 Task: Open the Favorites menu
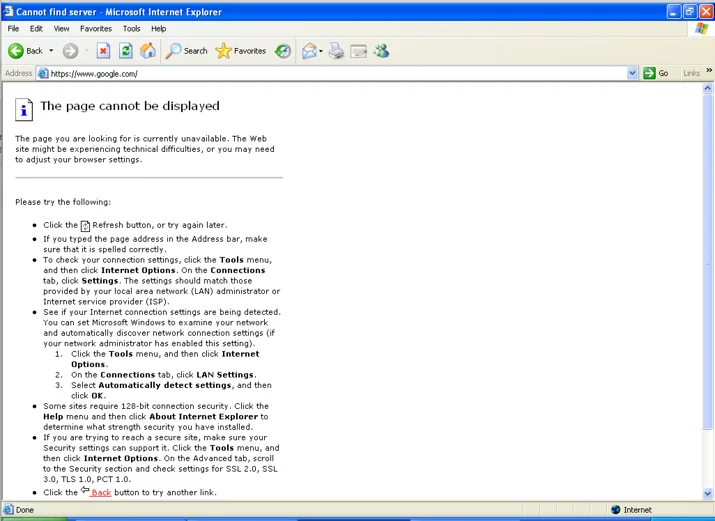tap(96, 29)
